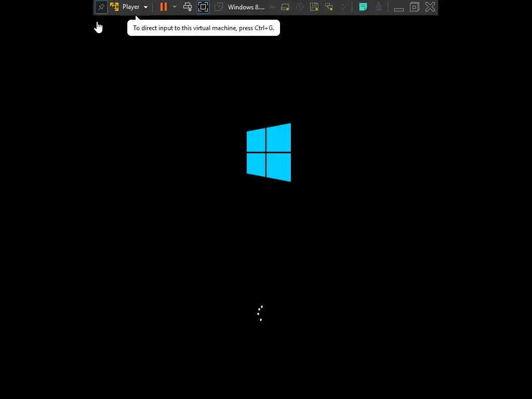Image resolution: width=532 pixels, height=399 pixels.
Task: Expand the power options arrow beside pause
Action: (175, 7)
